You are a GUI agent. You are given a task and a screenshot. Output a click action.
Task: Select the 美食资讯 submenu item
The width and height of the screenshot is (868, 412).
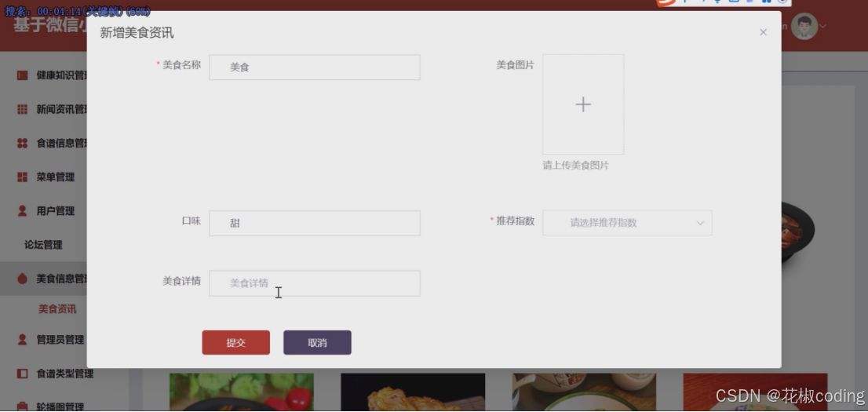(57, 309)
